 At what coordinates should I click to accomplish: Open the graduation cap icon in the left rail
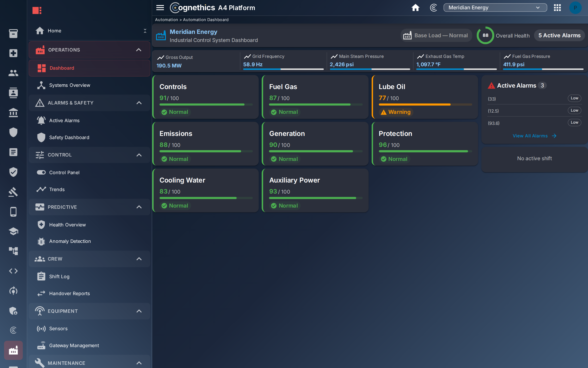(13, 231)
